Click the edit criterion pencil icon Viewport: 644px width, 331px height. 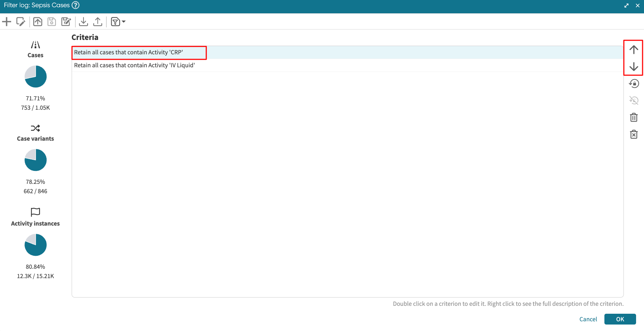21,22
